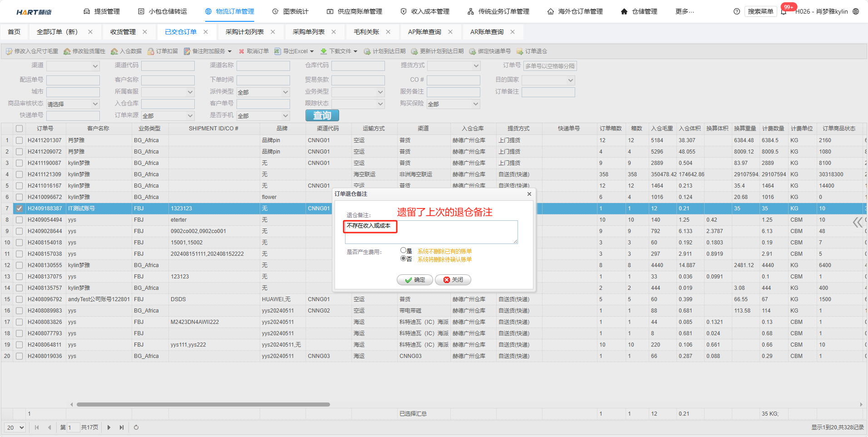Open the 商品审核状态 dropdown
868x437 pixels.
click(x=73, y=104)
